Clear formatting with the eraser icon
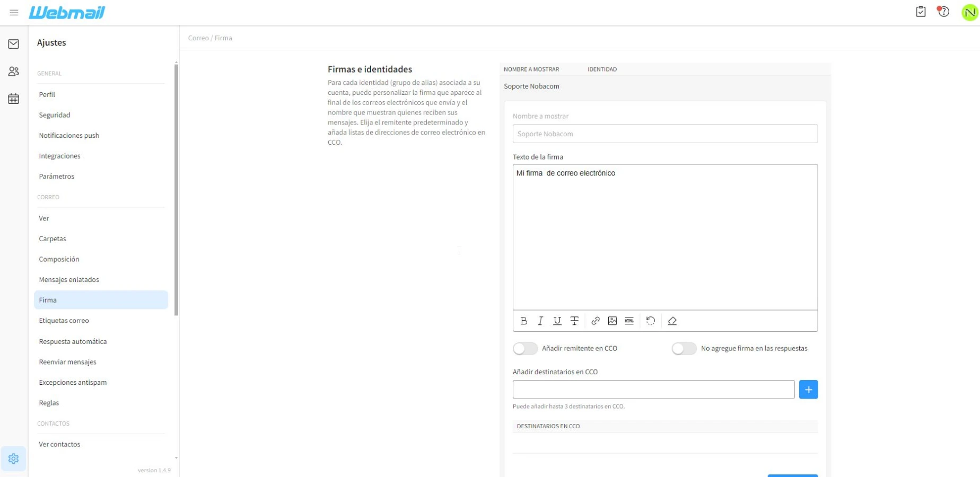 tap(672, 321)
